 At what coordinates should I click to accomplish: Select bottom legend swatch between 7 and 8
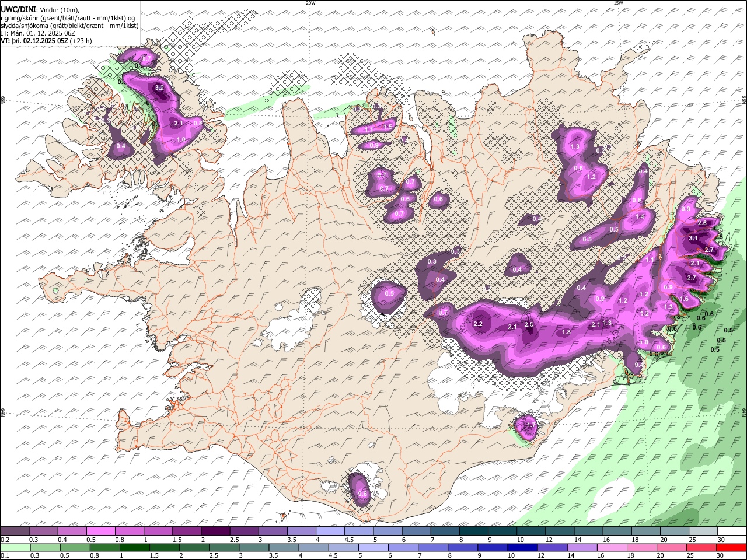(x=432, y=547)
